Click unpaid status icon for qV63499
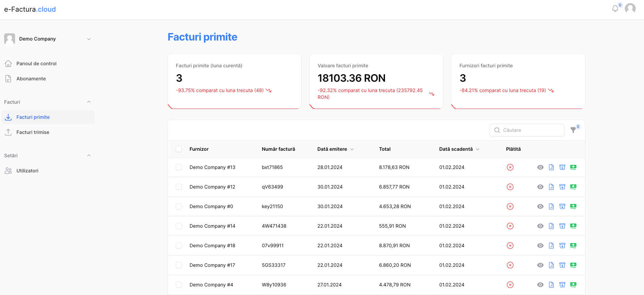The height and width of the screenshot is (295, 644). 510,187
